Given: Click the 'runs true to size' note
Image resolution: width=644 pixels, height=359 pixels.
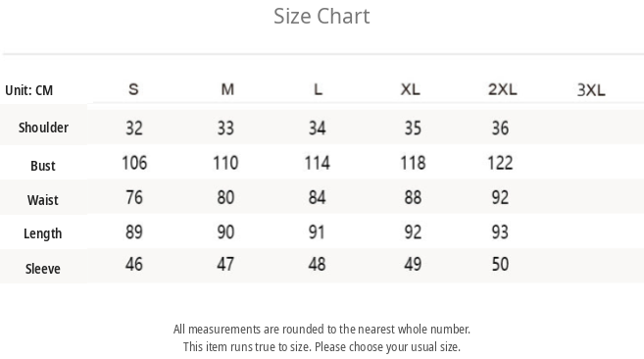Looking at the screenshot, I should point(322,346).
